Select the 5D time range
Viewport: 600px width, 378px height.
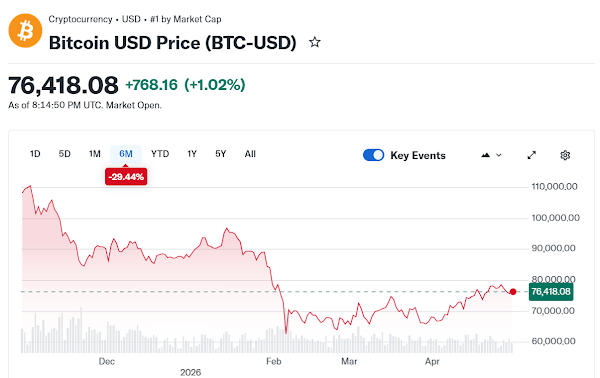[x=64, y=154]
